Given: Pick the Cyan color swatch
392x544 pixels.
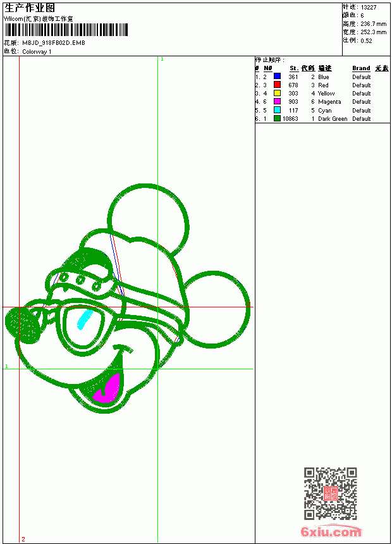Looking at the screenshot, I should coord(277,110).
